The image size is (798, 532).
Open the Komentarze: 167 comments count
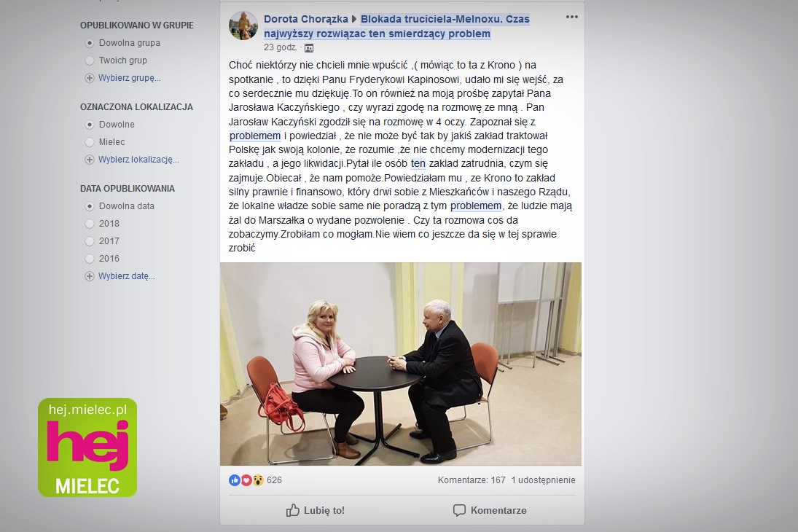tap(472, 480)
